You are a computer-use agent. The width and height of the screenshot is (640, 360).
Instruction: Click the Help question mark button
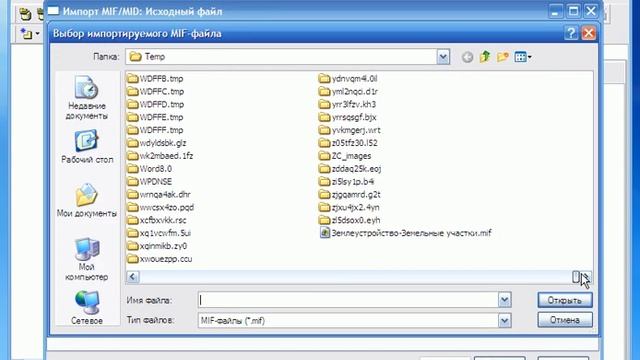pyautogui.click(x=571, y=33)
